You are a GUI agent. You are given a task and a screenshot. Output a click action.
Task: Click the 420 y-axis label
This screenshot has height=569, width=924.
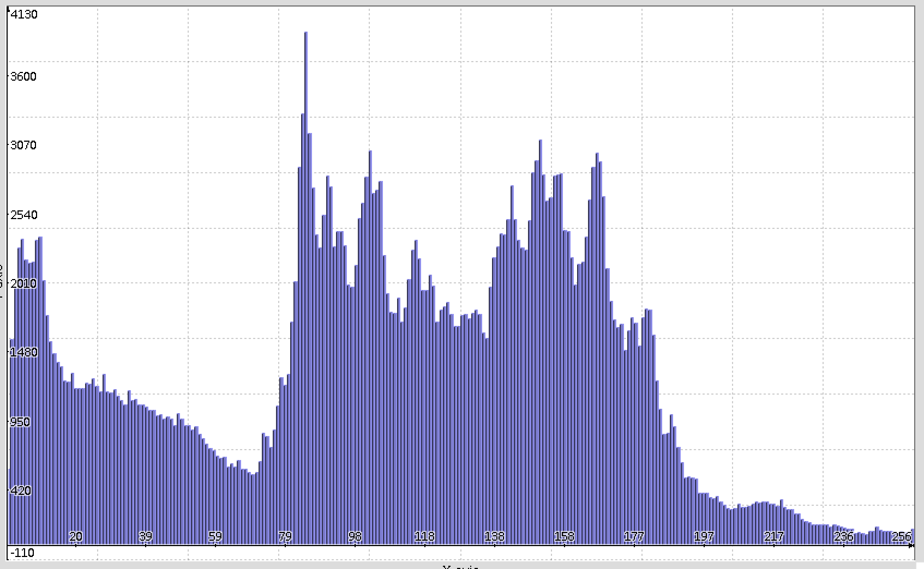(x=21, y=491)
